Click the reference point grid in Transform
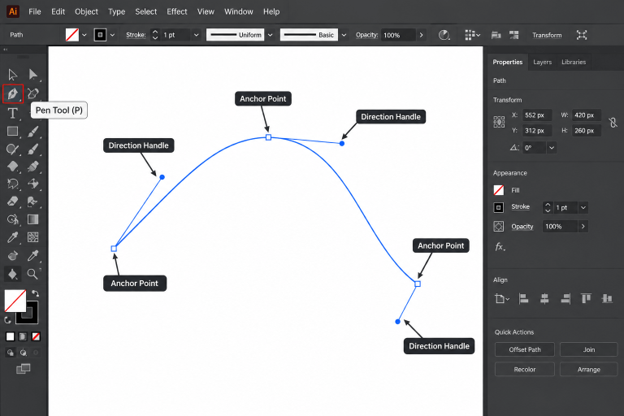Screen dimensions: 624x416 tap(499, 122)
